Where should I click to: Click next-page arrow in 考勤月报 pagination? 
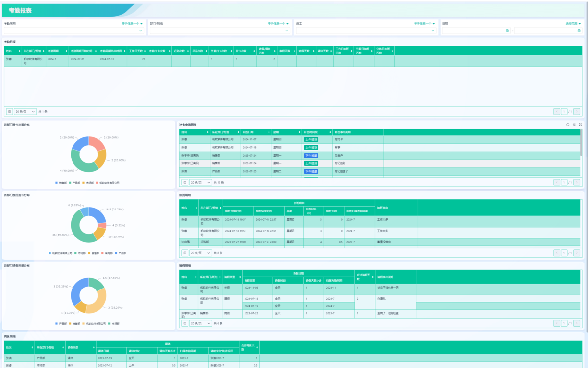point(577,112)
